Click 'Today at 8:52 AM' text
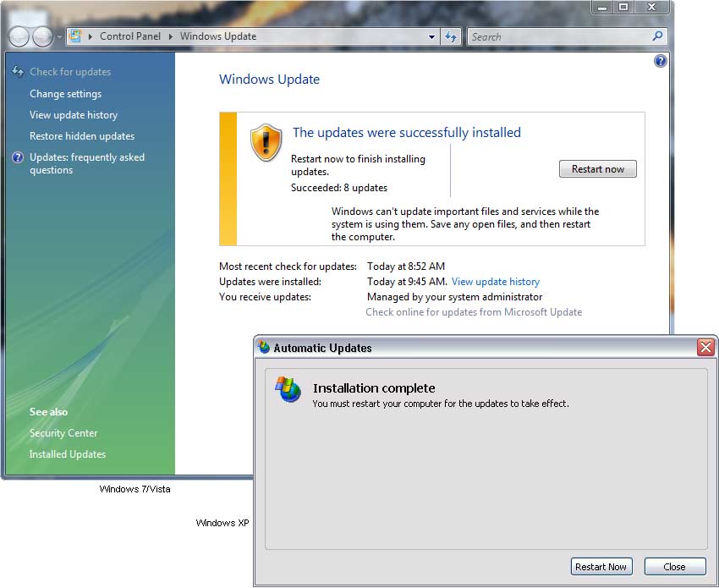Image resolution: width=719 pixels, height=588 pixels. [x=406, y=267]
